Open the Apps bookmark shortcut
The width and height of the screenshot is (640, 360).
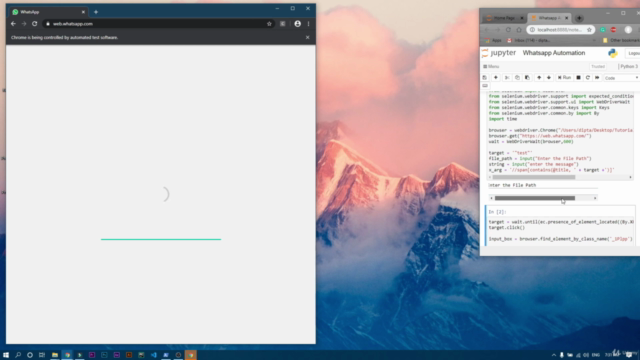pos(493,40)
